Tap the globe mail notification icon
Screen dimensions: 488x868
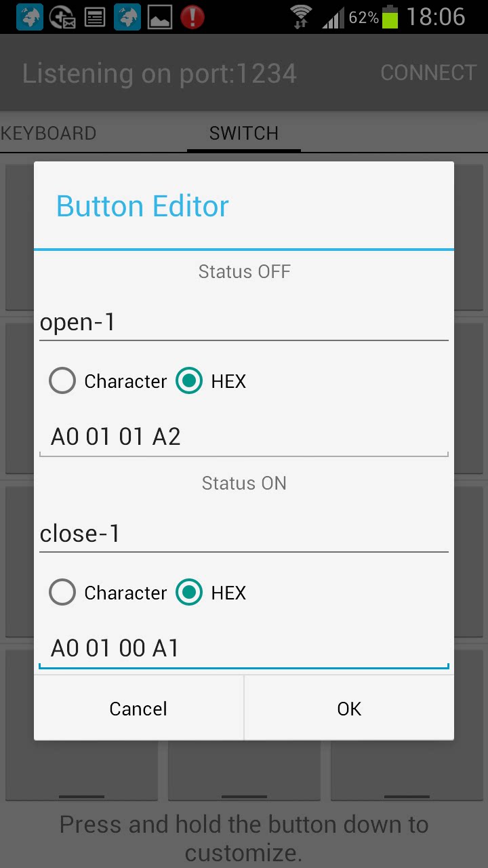coord(62,17)
